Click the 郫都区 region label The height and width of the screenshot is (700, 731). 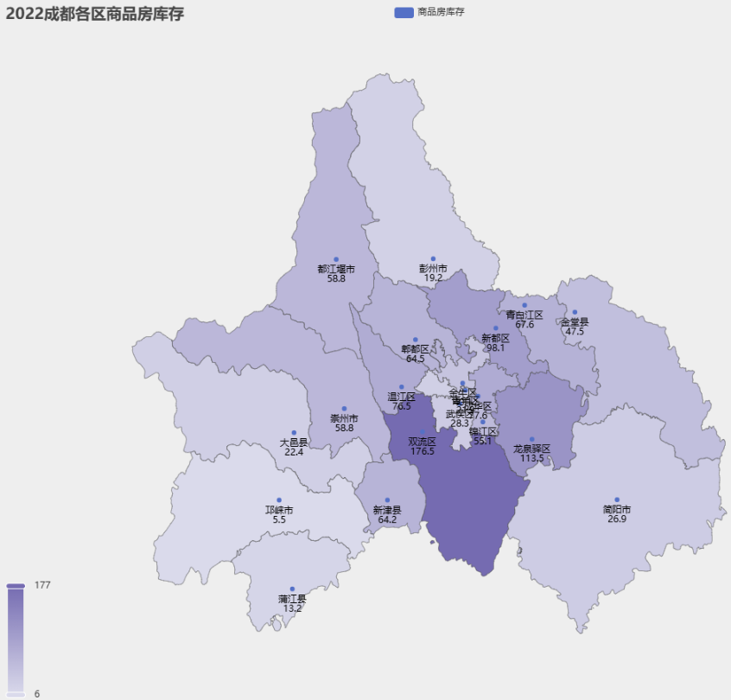pyautogui.click(x=416, y=350)
